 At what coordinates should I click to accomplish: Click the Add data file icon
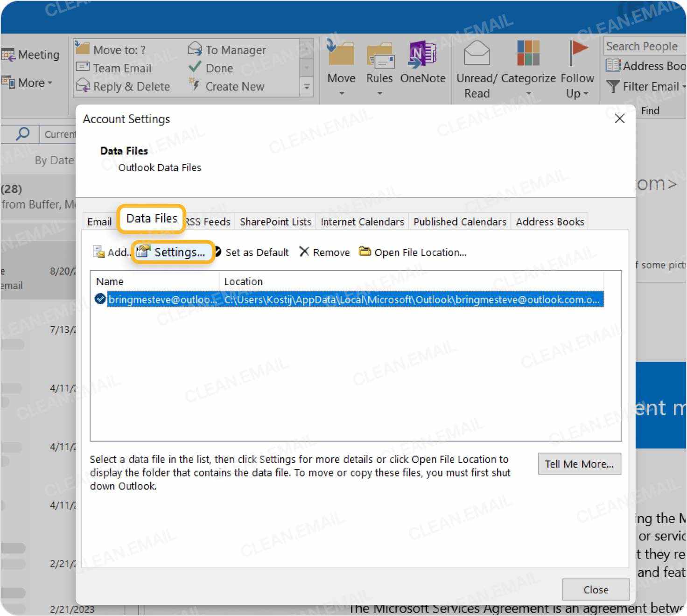98,252
